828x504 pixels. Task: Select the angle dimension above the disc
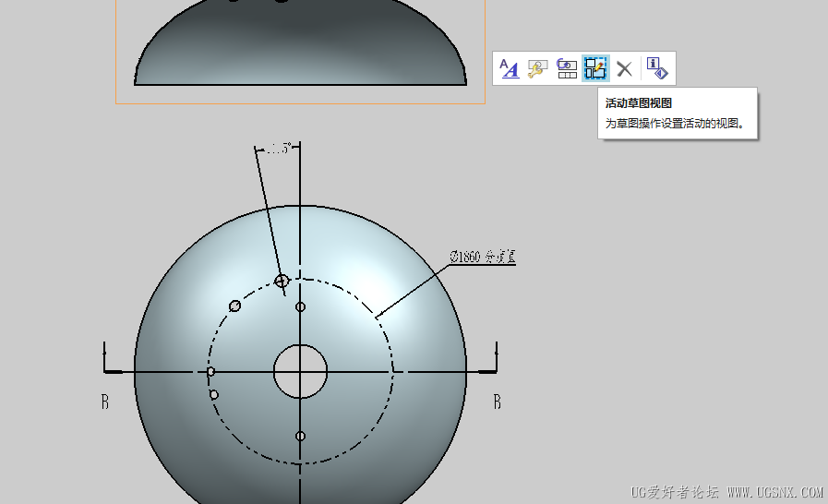click(279, 148)
